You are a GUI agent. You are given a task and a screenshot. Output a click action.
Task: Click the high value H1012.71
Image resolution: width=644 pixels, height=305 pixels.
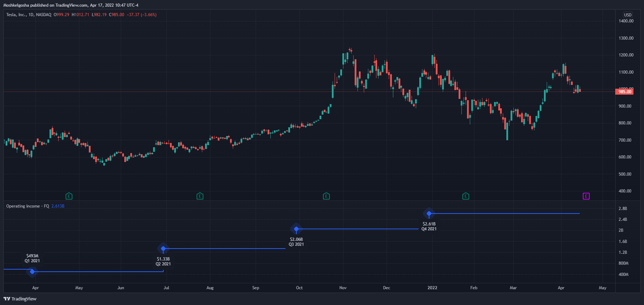(x=80, y=15)
